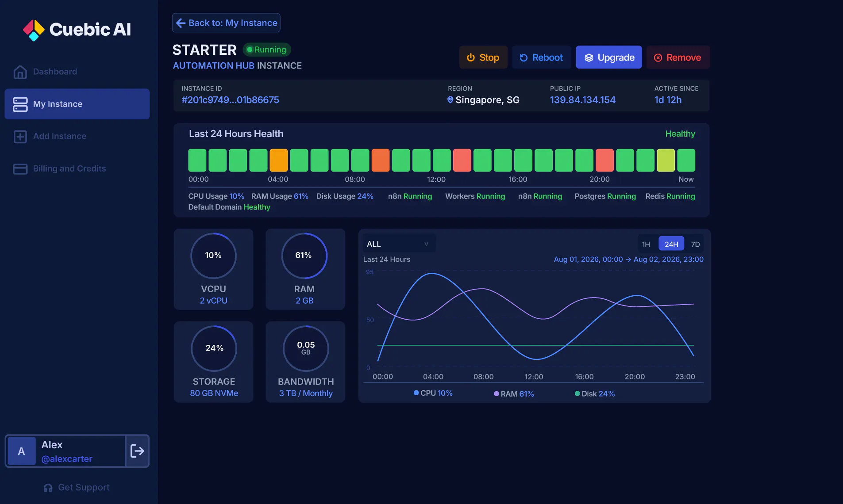
Task: Click the Redis Running status
Action: point(670,196)
